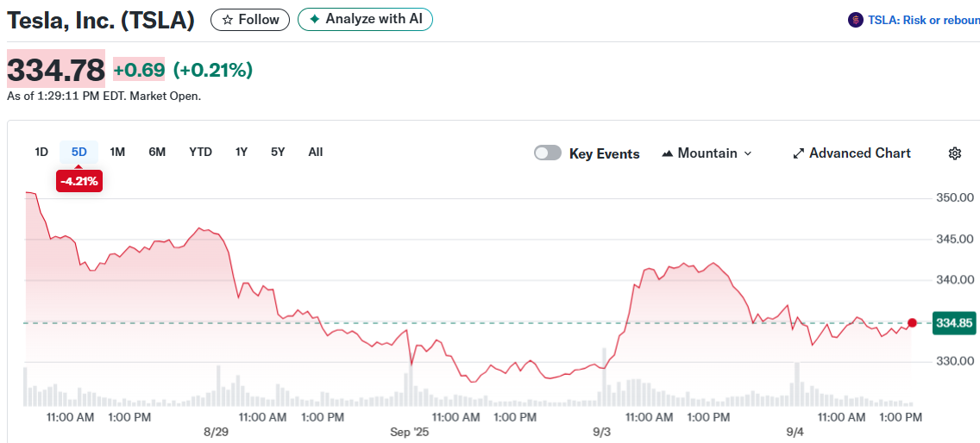The image size is (980, 443).
Task: Click the -4.21% 5D change badge
Action: [x=79, y=182]
